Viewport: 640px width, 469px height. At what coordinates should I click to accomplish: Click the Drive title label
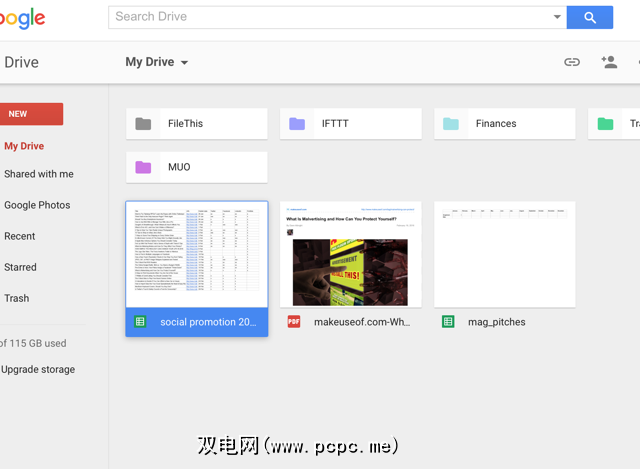tap(21, 62)
